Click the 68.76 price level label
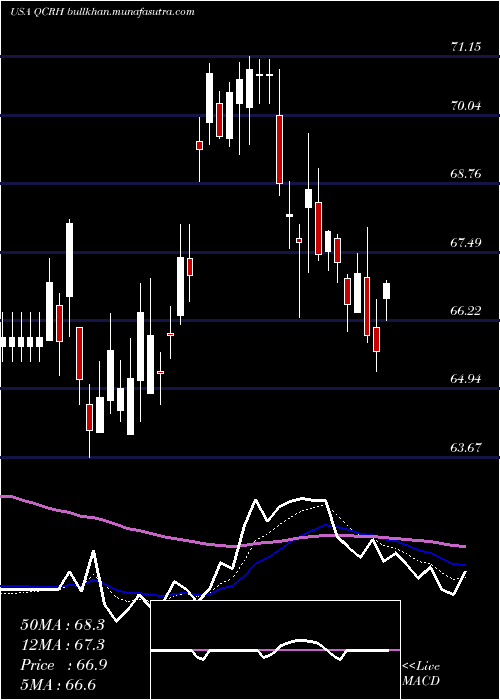 tap(466, 174)
